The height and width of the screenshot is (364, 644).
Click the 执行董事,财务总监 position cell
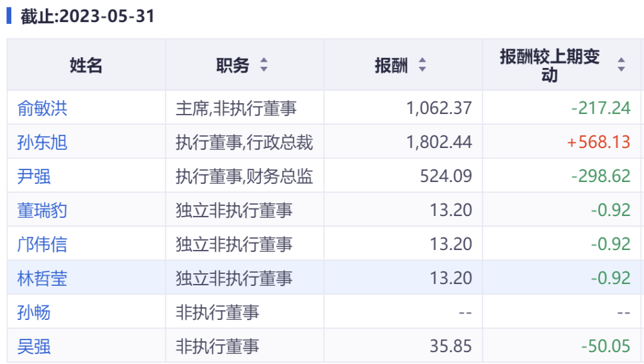coord(244,176)
